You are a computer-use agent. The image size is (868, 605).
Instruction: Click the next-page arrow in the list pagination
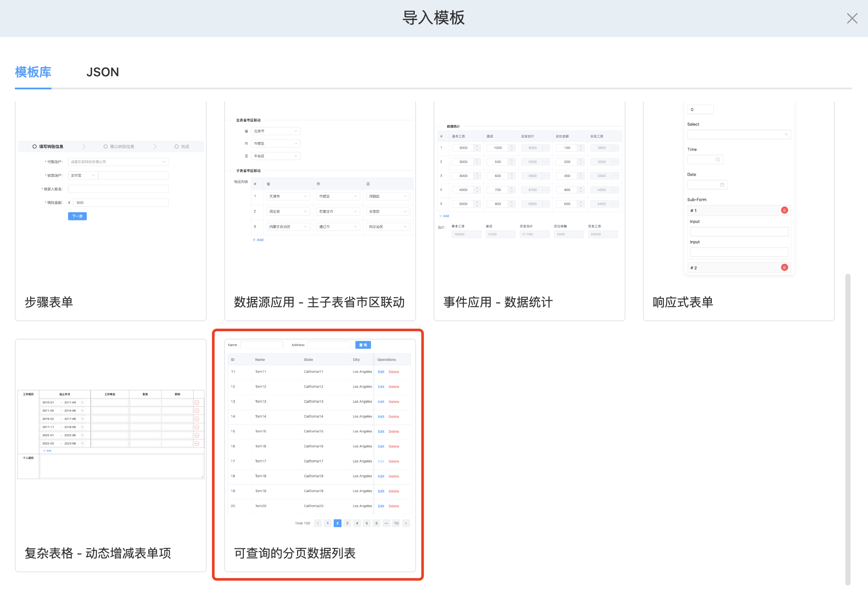coord(406,523)
